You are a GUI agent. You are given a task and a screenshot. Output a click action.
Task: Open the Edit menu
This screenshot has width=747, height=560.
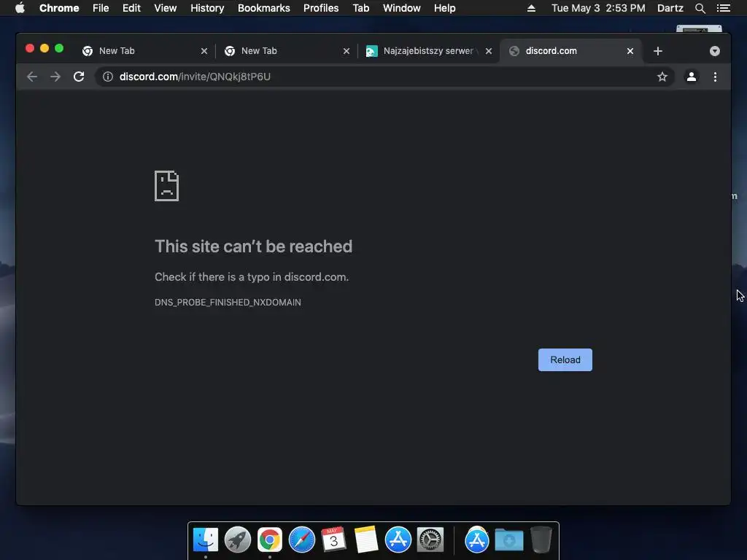pos(131,8)
